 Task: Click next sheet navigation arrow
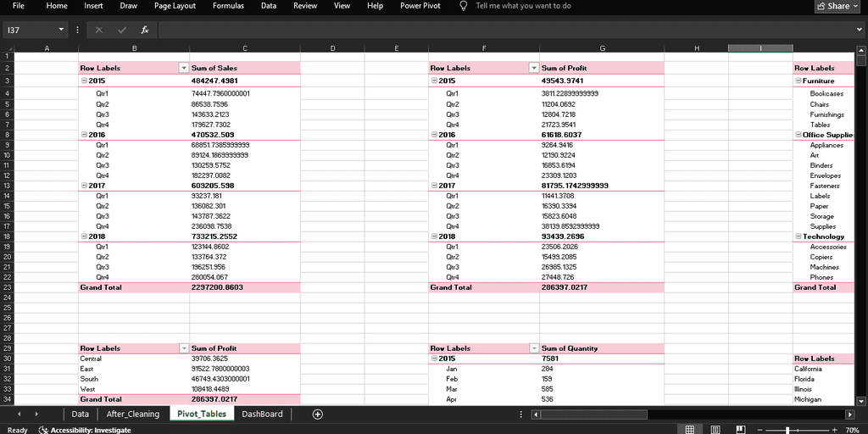point(36,415)
